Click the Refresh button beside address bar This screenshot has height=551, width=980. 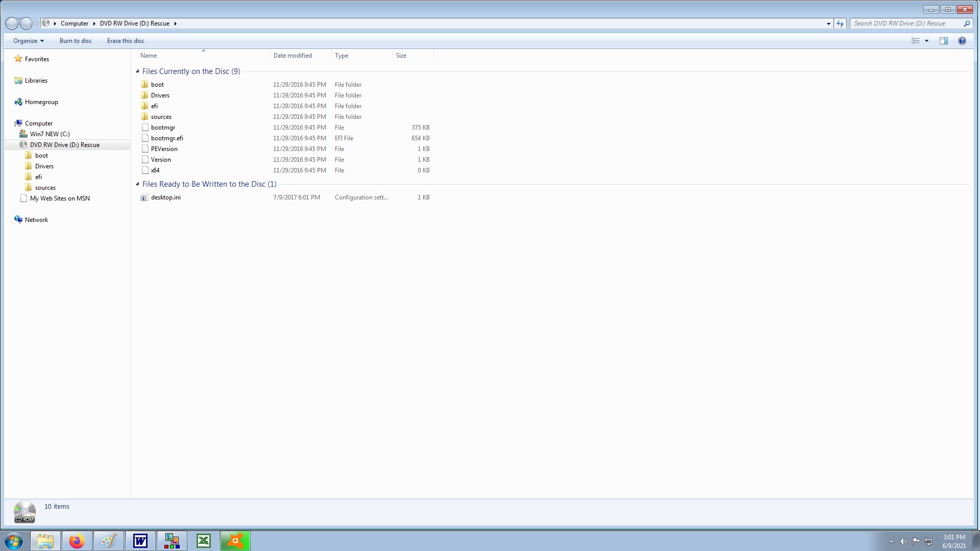[840, 23]
